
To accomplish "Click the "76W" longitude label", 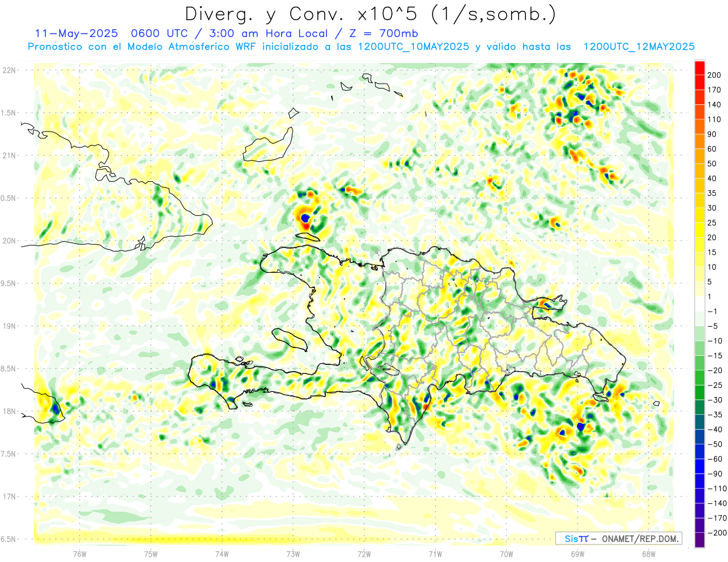I will click(x=79, y=554).
